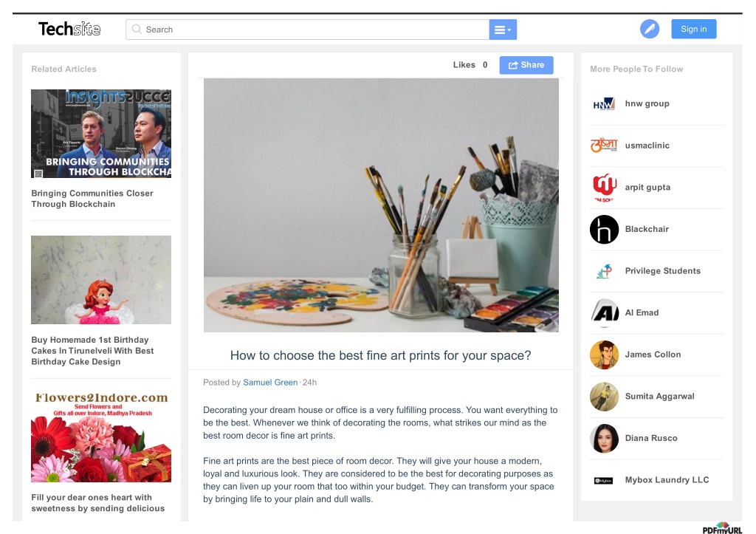The height and width of the screenshot is (534, 756).
Task: Click Diana Rusco's profile photo
Action: coord(604,438)
